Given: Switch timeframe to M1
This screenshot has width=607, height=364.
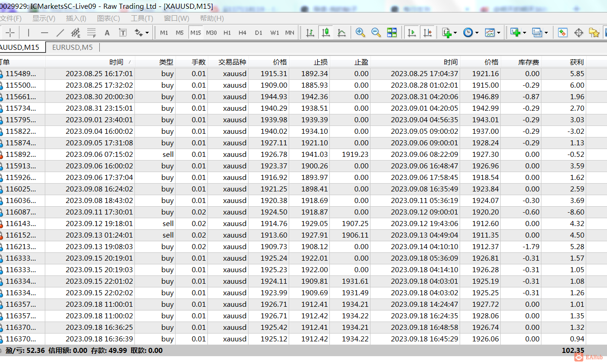Looking at the screenshot, I should (164, 33).
